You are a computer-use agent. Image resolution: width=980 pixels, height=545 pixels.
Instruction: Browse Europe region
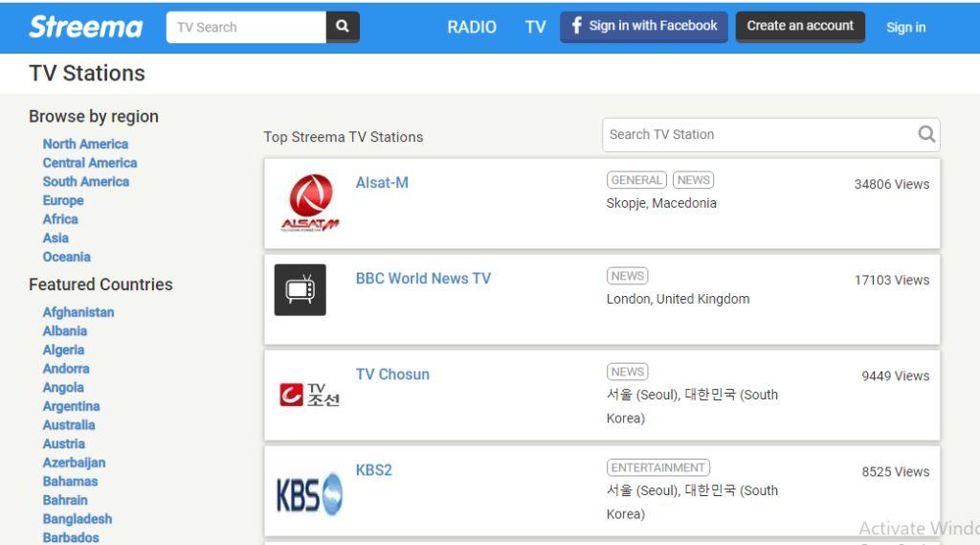point(63,200)
